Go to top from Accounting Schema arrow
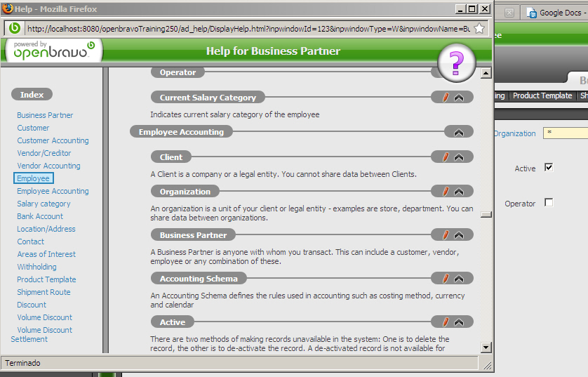The height and width of the screenshot is (377, 588). click(x=459, y=279)
